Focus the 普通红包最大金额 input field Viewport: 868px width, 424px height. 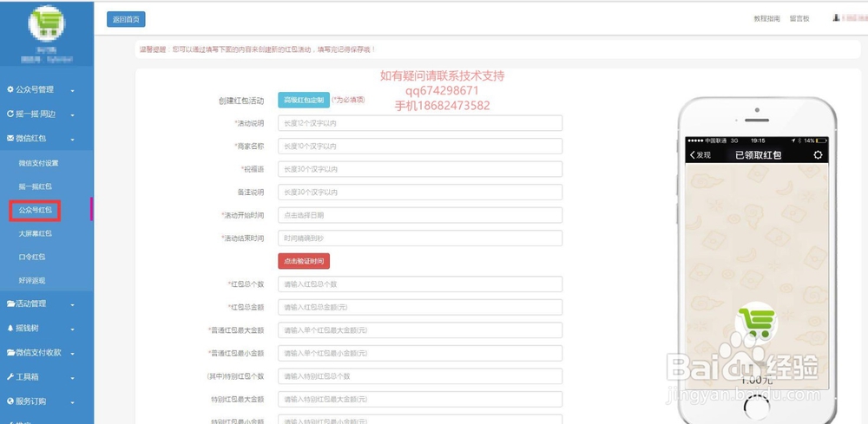[419, 330]
